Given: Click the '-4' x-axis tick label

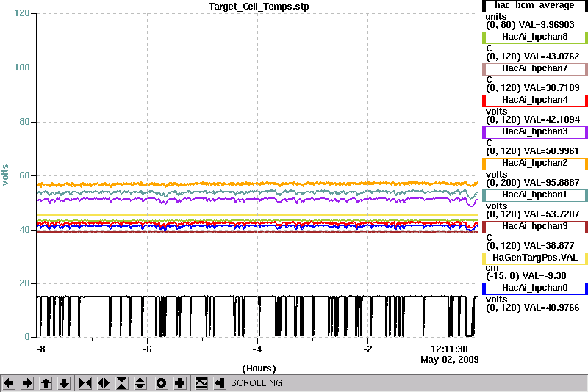Looking at the screenshot, I should click(257, 349).
